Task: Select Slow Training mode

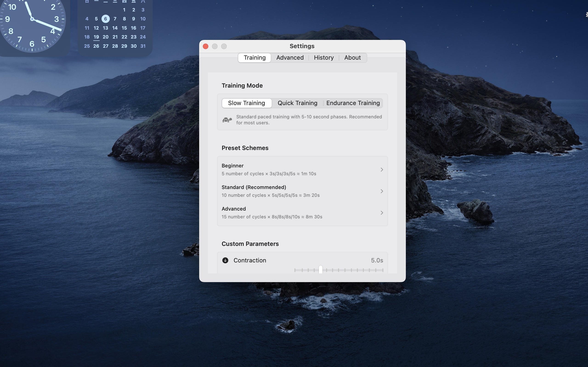Action: [246, 103]
